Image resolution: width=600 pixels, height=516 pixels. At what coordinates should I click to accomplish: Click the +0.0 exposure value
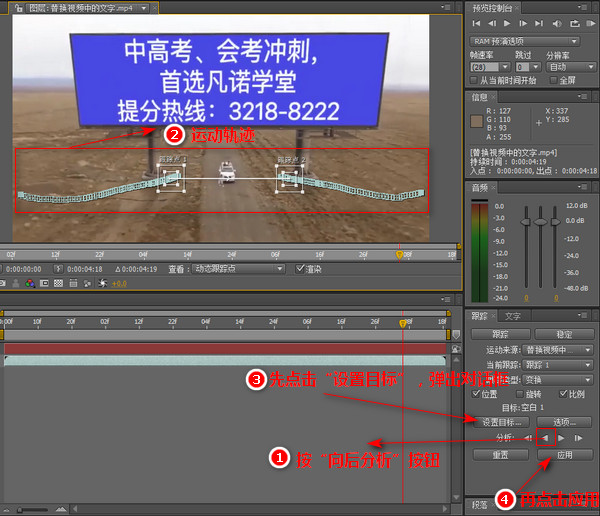(x=119, y=284)
